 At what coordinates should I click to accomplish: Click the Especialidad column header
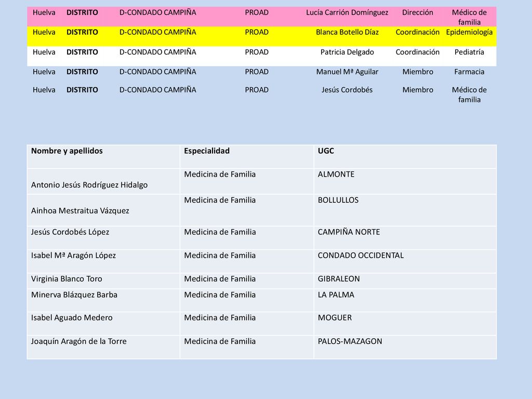[207, 151]
